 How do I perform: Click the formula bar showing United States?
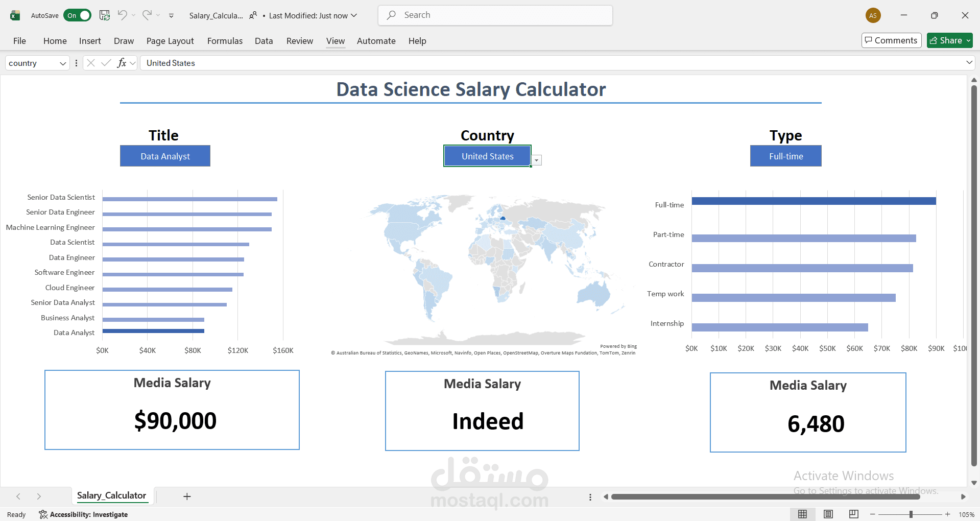click(552, 63)
